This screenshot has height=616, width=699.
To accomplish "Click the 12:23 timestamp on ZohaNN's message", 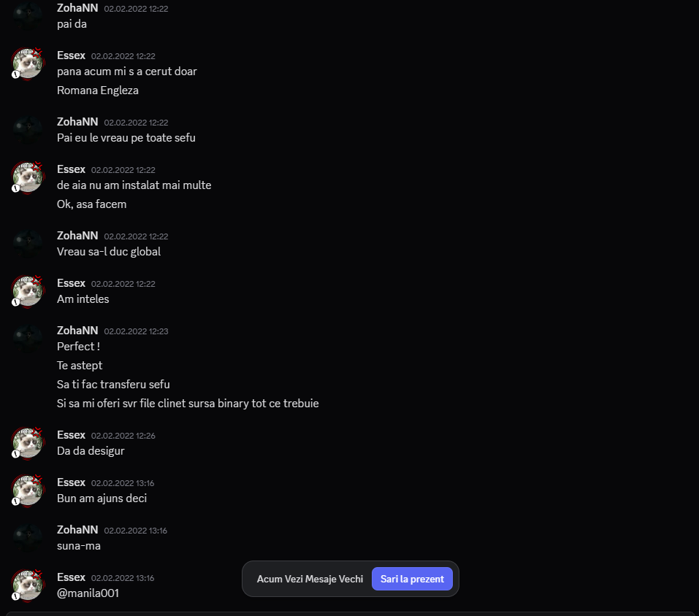I will pos(136,331).
